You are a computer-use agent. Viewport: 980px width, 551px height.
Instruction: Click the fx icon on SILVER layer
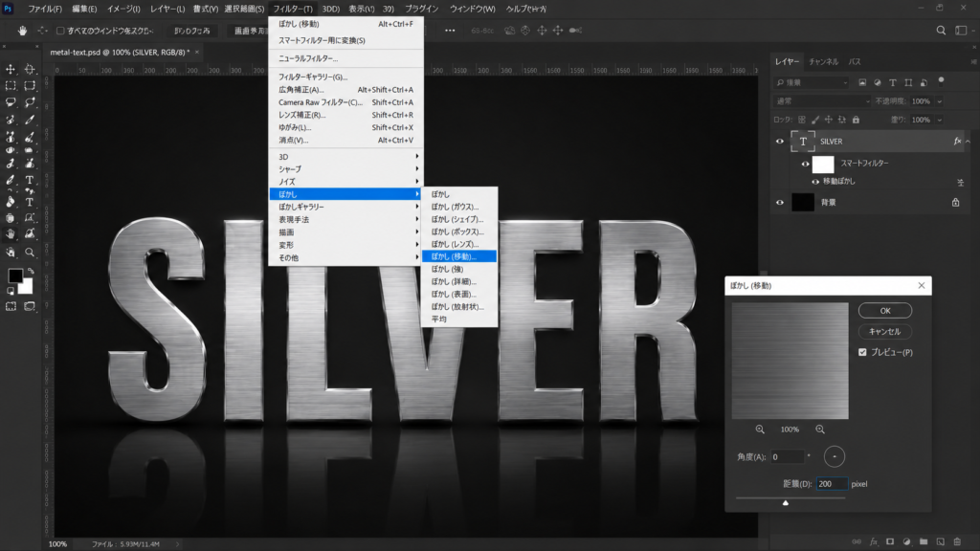957,142
